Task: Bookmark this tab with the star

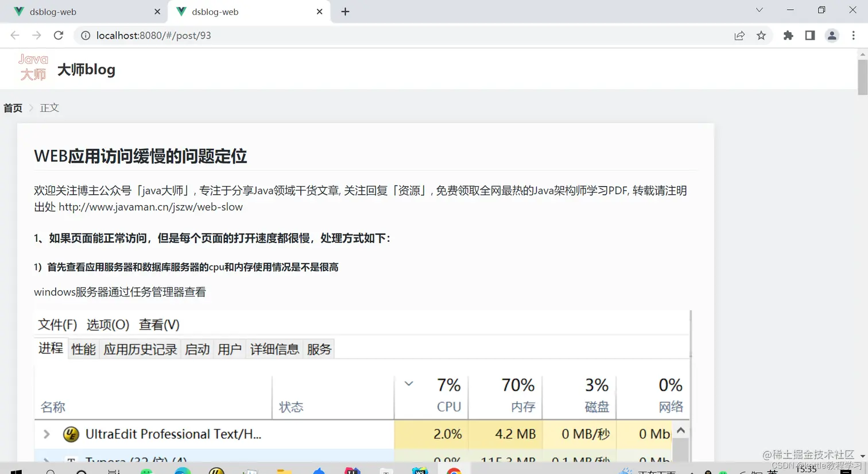Action: tap(761, 36)
